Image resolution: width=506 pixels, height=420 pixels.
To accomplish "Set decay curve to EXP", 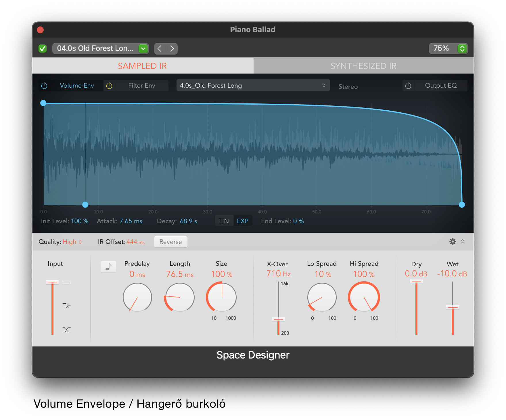I will (243, 221).
